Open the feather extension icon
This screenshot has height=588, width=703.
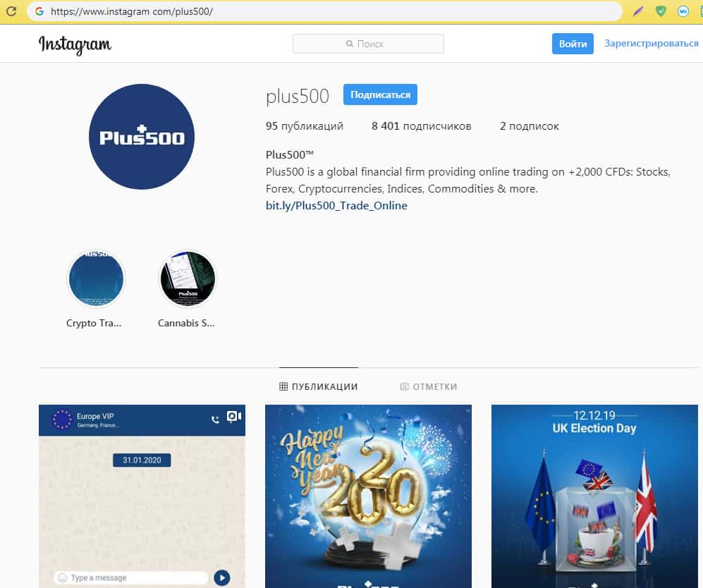click(638, 11)
